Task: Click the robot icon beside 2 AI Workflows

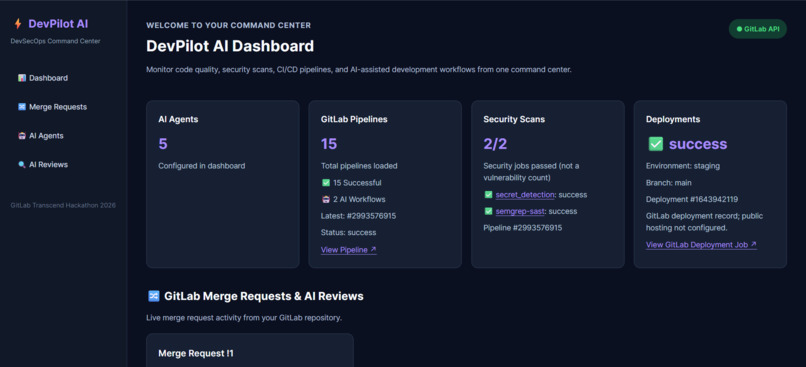Action: [325, 199]
